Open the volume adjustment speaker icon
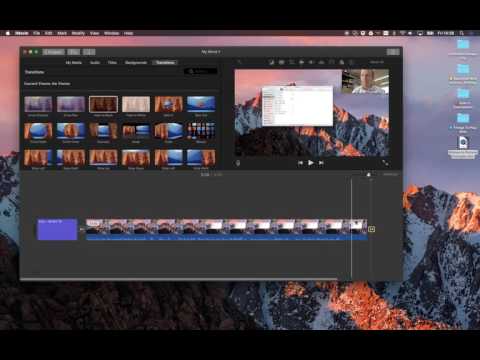The width and height of the screenshot is (480, 360). coord(311,62)
